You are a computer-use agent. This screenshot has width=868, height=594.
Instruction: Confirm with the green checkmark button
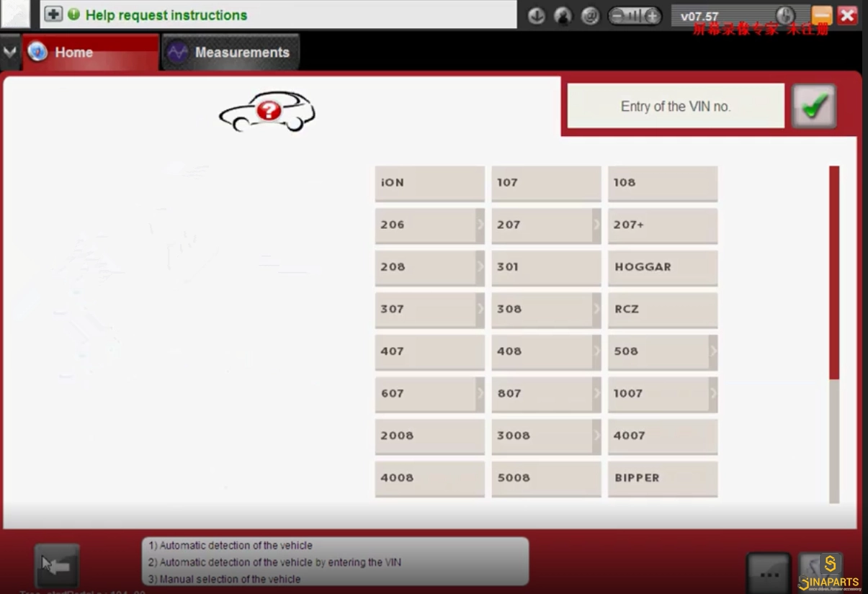(x=814, y=107)
